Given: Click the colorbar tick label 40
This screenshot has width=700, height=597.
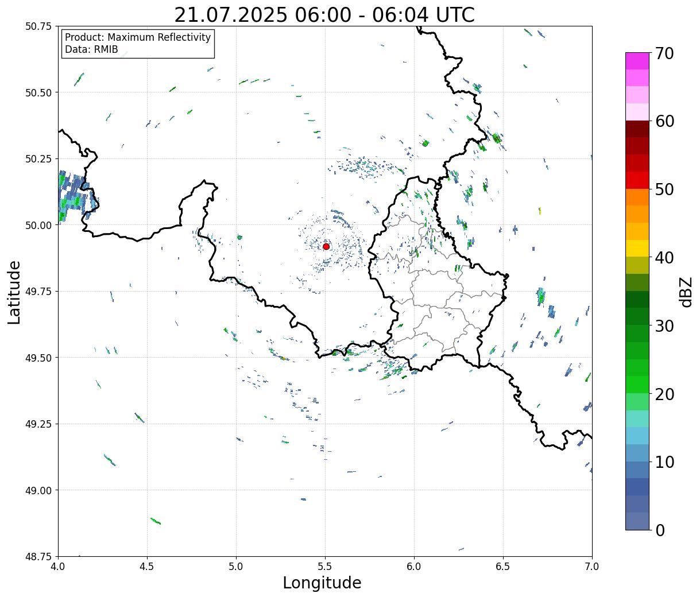Looking at the screenshot, I should [x=664, y=258].
